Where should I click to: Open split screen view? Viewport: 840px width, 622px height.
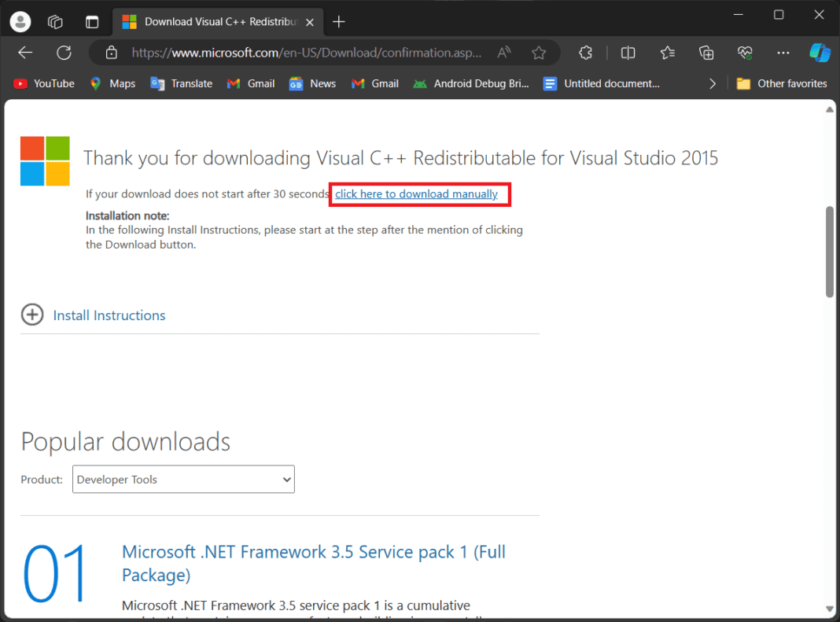point(628,53)
